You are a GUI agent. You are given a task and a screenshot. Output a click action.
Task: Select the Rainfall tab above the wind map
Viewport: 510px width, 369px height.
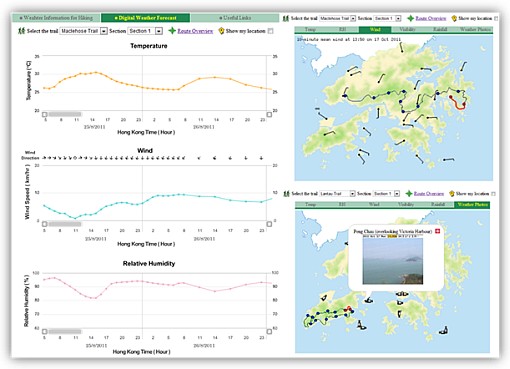click(440, 30)
